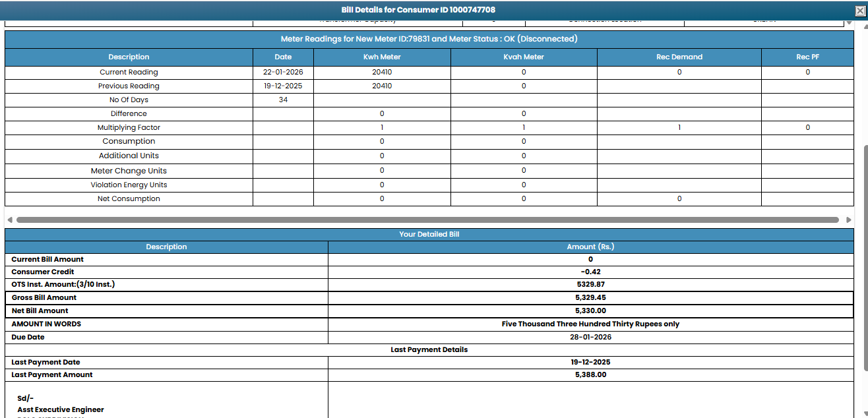Select the gross amount 5,329.45
Viewport: 868px width, 418px height.
pos(590,297)
